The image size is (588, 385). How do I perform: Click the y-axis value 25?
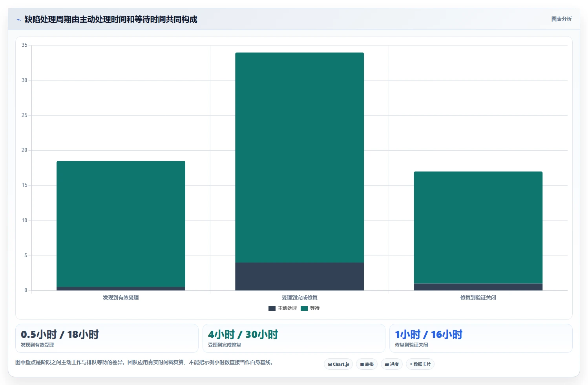click(24, 115)
